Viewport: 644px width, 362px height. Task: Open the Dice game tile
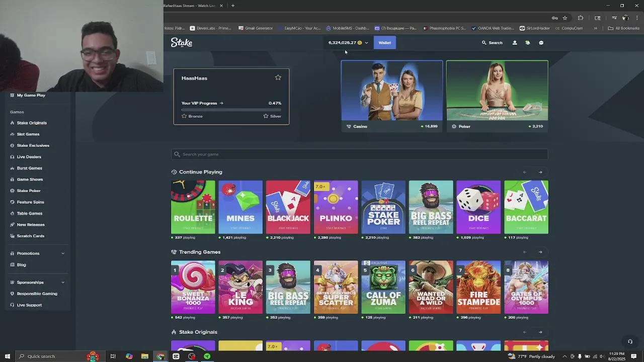coord(478,207)
